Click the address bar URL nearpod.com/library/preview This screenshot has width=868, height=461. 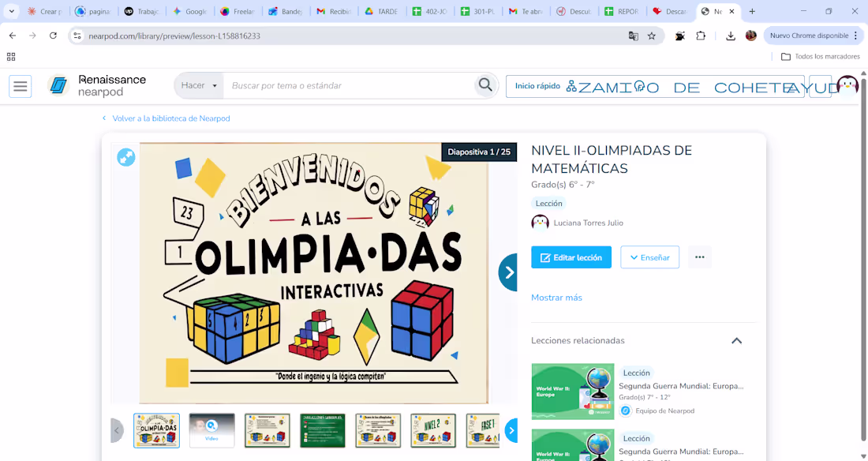(x=174, y=36)
